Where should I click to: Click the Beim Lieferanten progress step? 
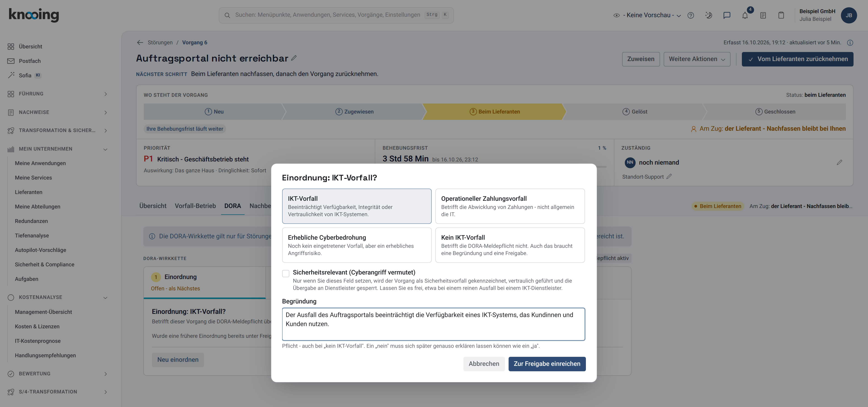pos(494,111)
